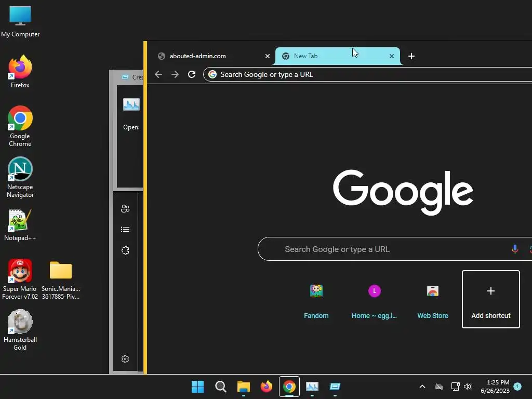Click the Google logo on new tab page

(403, 192)
